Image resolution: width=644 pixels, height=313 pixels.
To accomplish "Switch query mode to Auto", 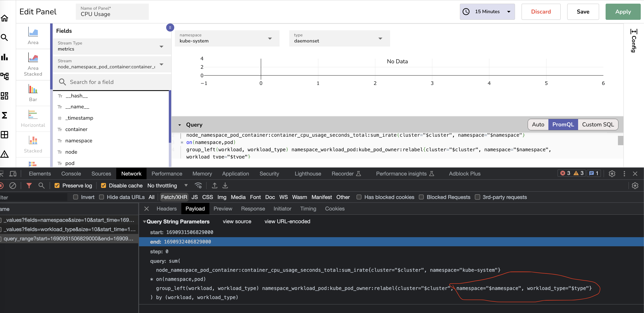I will (x=538, y=125).
